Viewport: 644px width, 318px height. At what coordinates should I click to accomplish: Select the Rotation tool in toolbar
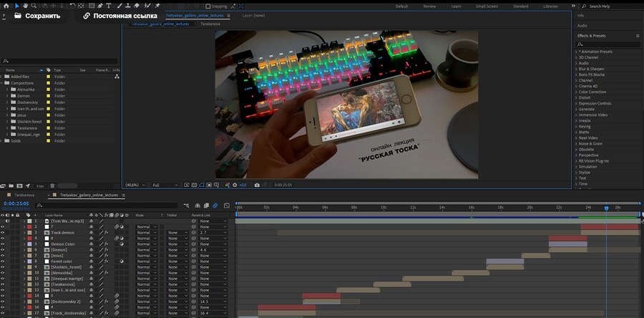(72, 6)
